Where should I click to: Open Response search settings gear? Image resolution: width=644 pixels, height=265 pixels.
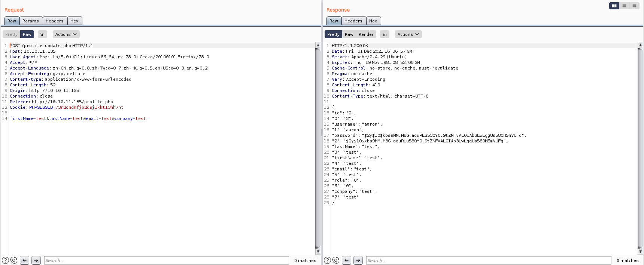336,261
